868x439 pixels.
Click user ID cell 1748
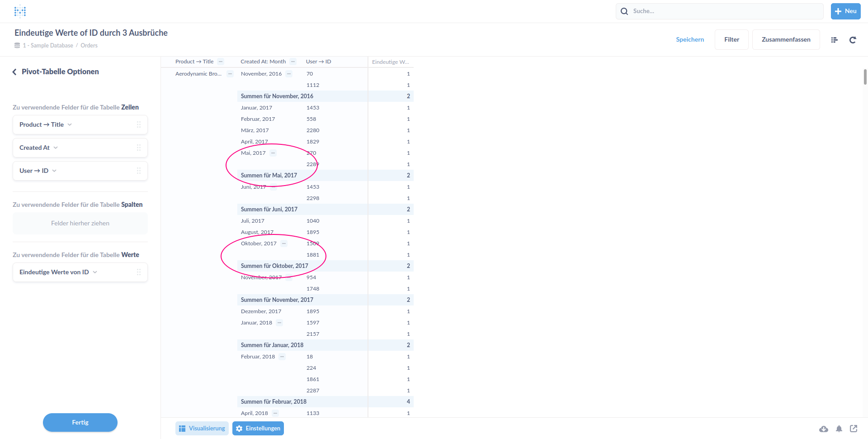click(313, 289)
